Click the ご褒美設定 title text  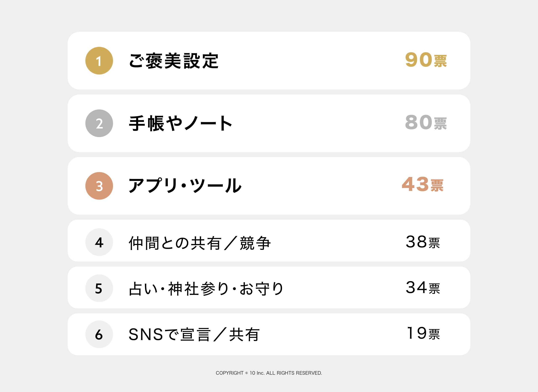[x=174, y=61]
